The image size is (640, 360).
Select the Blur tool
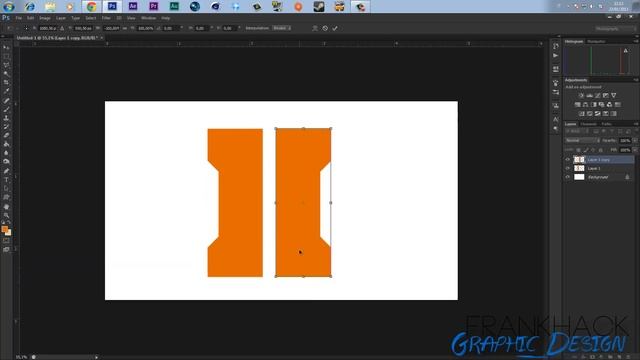click(x=6, y=153)
